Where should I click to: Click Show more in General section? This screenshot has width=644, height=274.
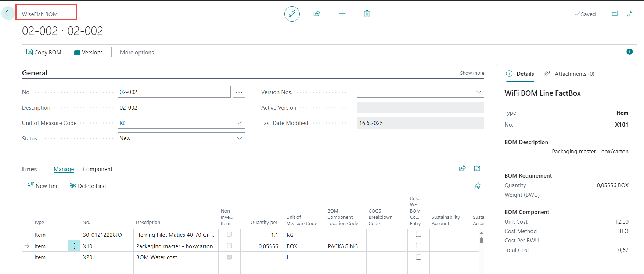[x=472, y=73]
